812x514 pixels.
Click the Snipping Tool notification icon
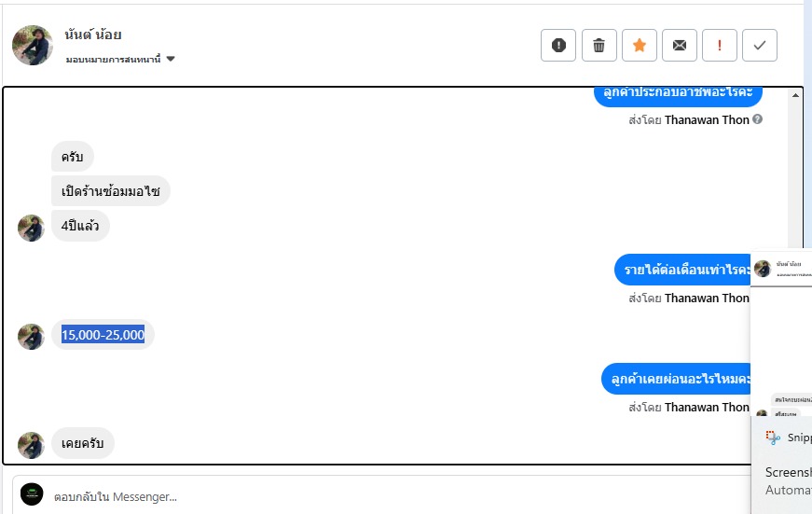click(772, 437)
